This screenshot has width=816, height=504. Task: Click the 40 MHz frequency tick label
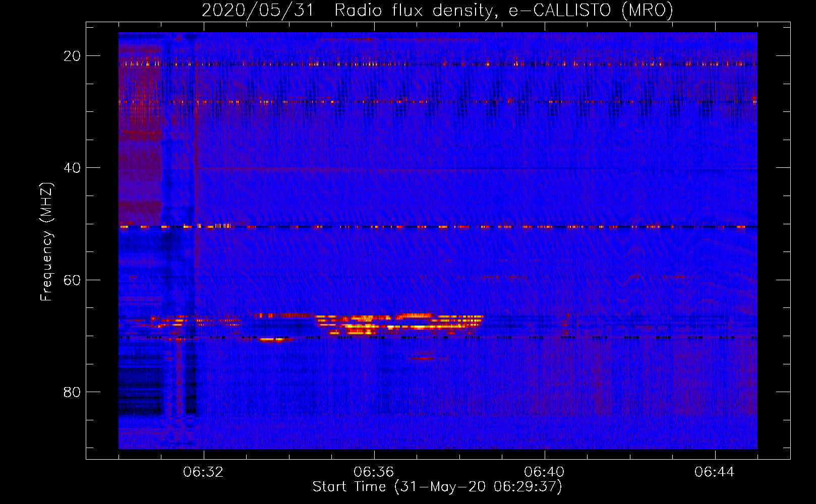[x=72, y=168]
